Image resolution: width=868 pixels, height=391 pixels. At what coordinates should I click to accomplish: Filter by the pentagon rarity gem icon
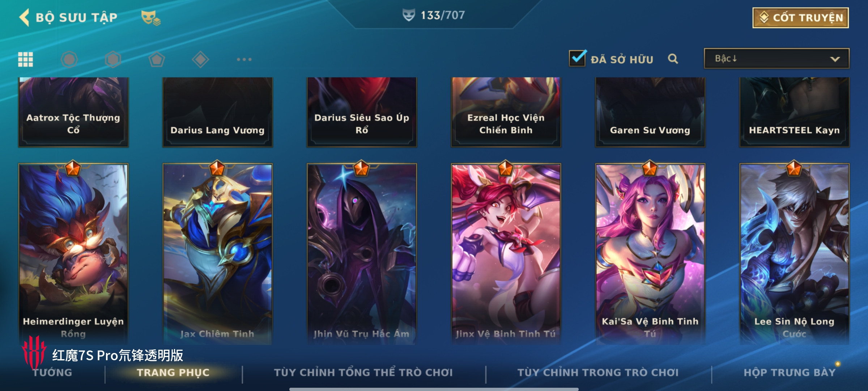(157, 59)
